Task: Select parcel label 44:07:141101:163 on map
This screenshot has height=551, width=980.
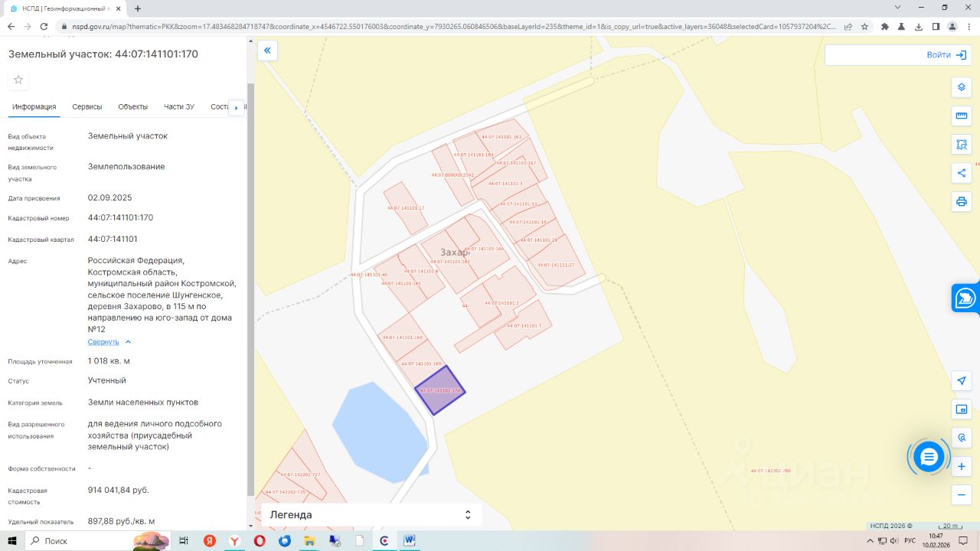Action: click(x=501, y=137)
